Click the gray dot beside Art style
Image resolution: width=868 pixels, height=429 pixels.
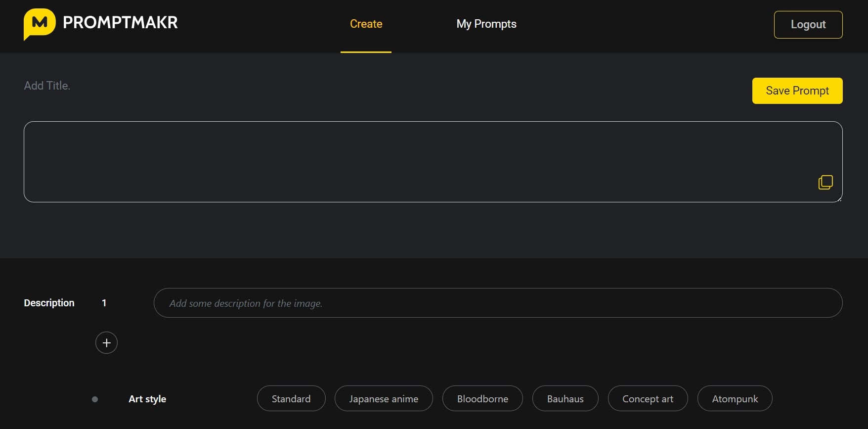(95, 399)
